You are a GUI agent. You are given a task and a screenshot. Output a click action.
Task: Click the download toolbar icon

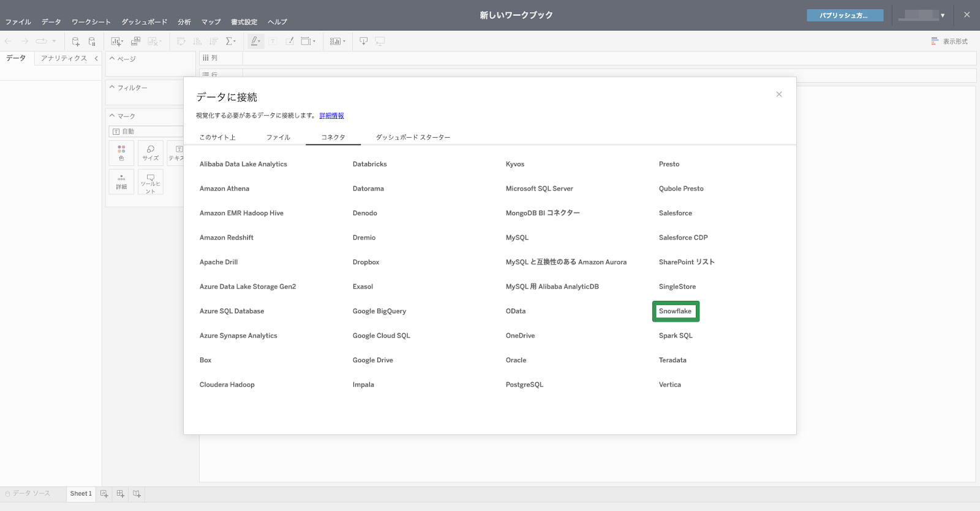click(x=363, y=42)
